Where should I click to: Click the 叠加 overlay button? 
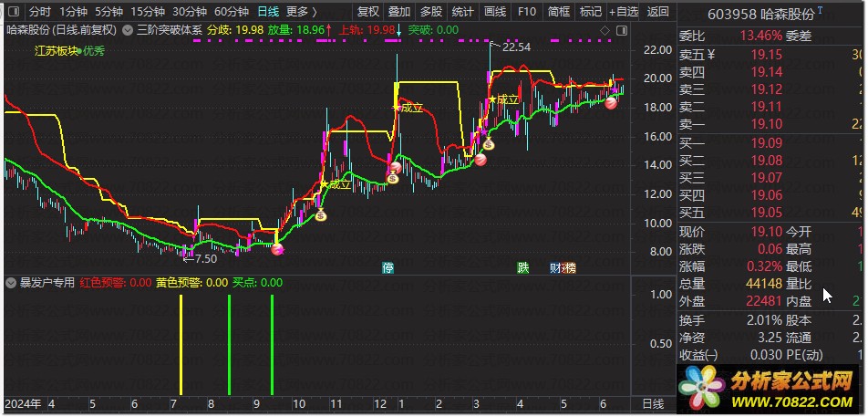tap(399, 11)
